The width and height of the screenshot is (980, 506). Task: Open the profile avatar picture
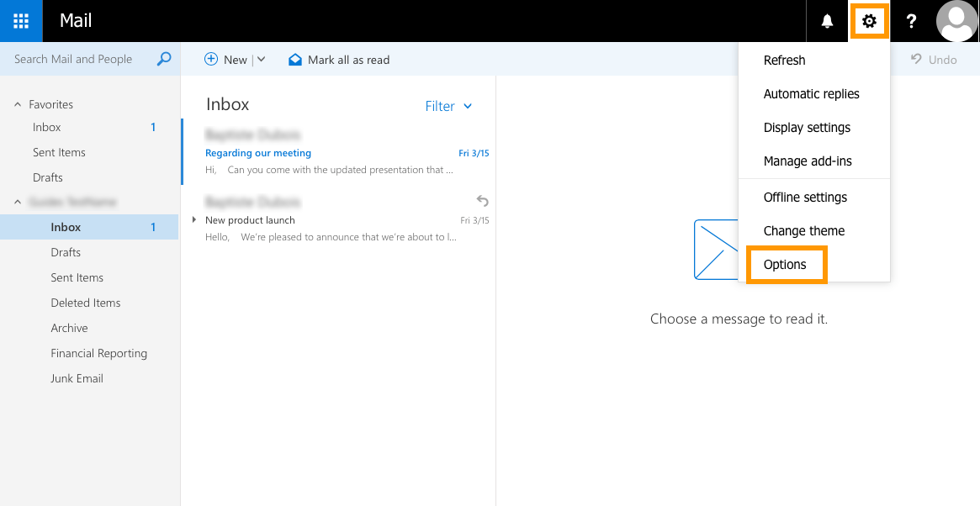tap(956, 20)
